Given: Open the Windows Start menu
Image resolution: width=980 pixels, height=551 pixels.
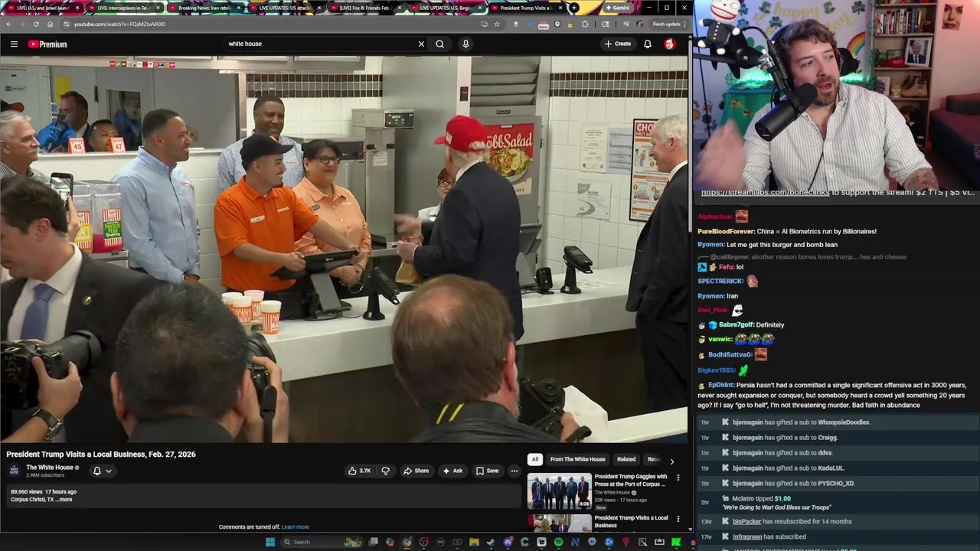Looking at the screenshot, I should (269, 542).
